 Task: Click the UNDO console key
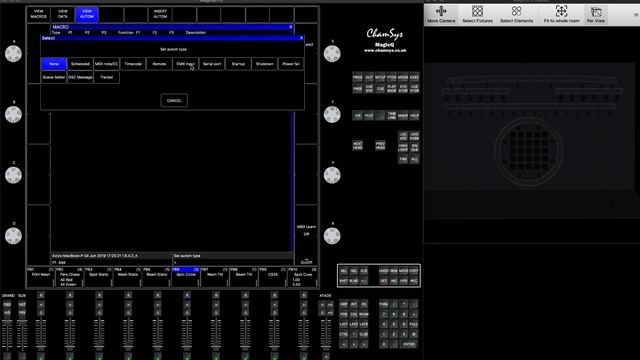(384, 271)
